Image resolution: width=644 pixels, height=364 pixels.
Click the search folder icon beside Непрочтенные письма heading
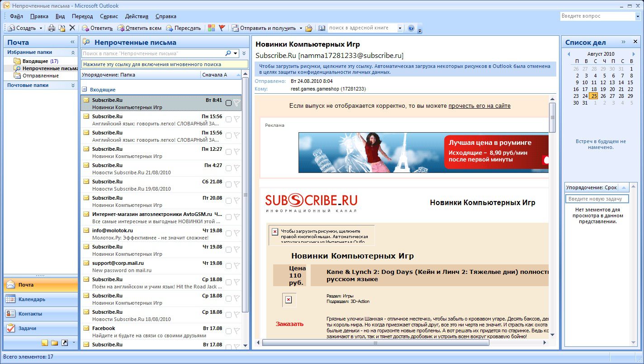pos(87,42)
